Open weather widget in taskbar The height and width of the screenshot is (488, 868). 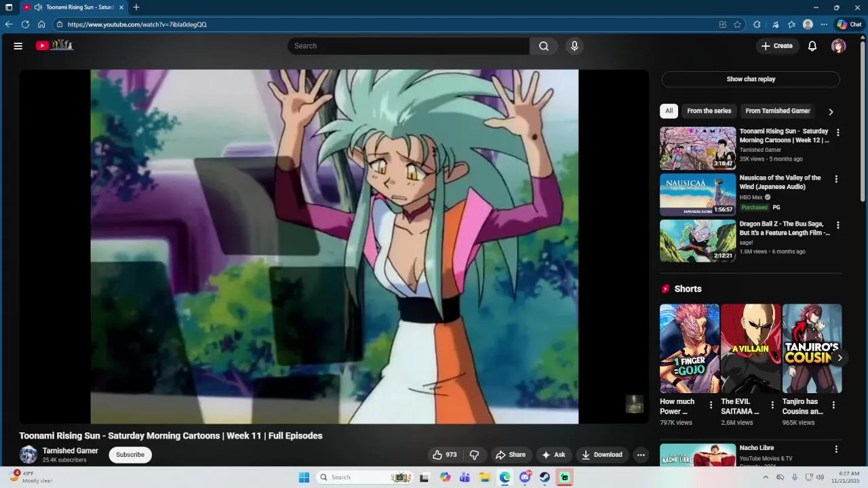[31, 477]
